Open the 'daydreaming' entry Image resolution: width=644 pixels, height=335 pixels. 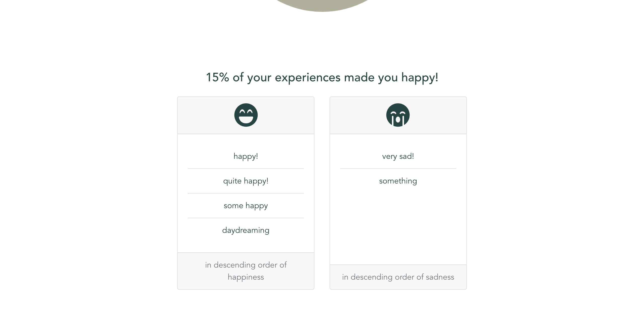[x=246, y=230]
